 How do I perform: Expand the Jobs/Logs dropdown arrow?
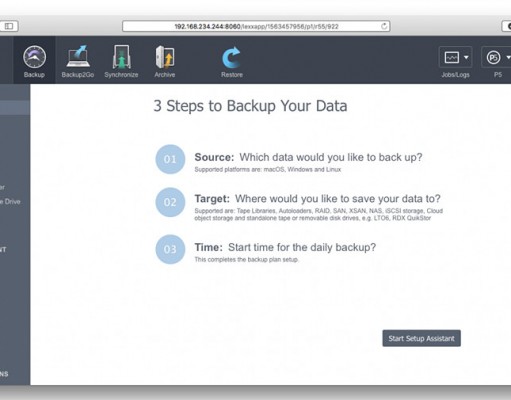(x=466, y=57)
